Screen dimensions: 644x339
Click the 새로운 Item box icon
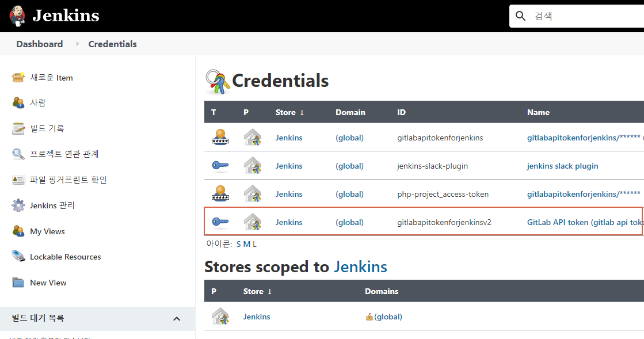click(x=18, y=77)
